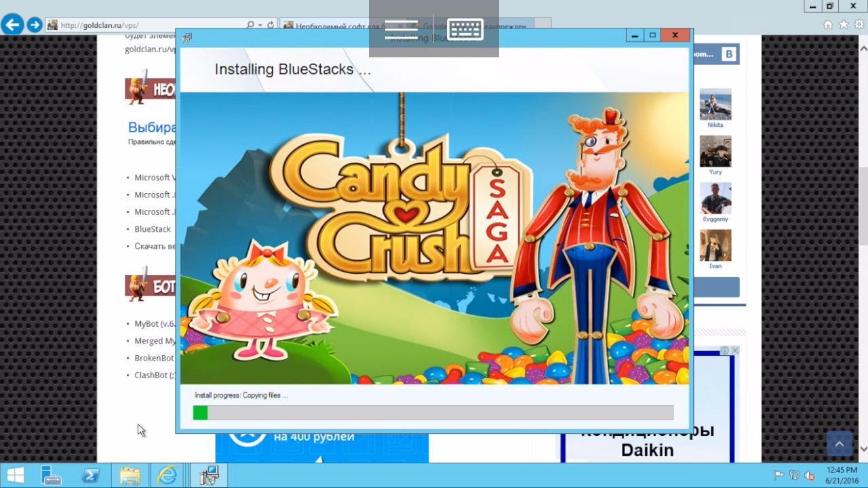
Task: Restore down the Internet Explorer window
Action: [830, 6]
